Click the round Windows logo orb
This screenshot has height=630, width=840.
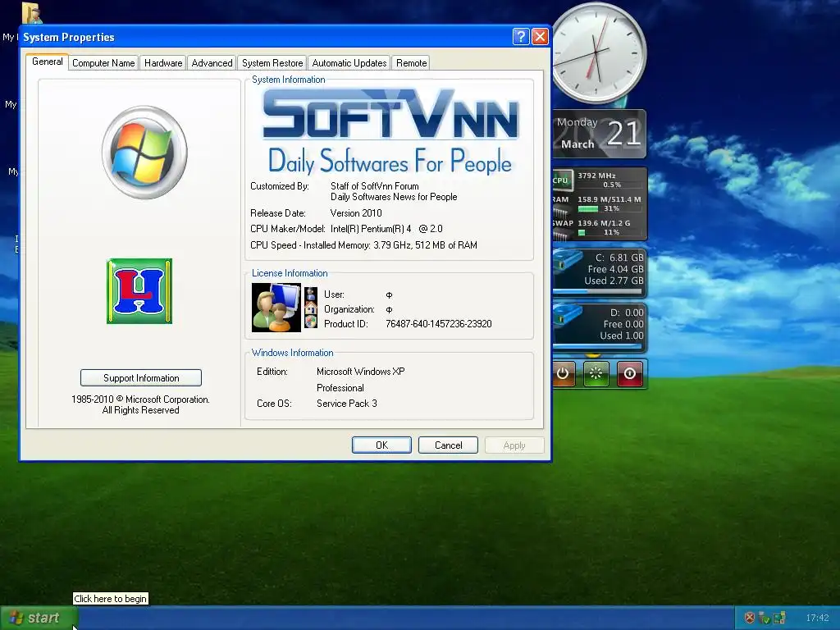[x=144, y=153]
